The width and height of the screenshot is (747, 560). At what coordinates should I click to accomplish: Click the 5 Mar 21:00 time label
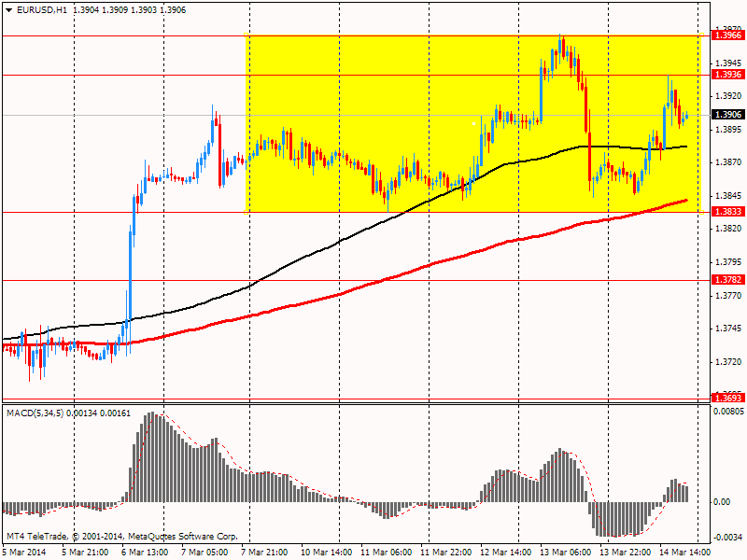(85, 552)
